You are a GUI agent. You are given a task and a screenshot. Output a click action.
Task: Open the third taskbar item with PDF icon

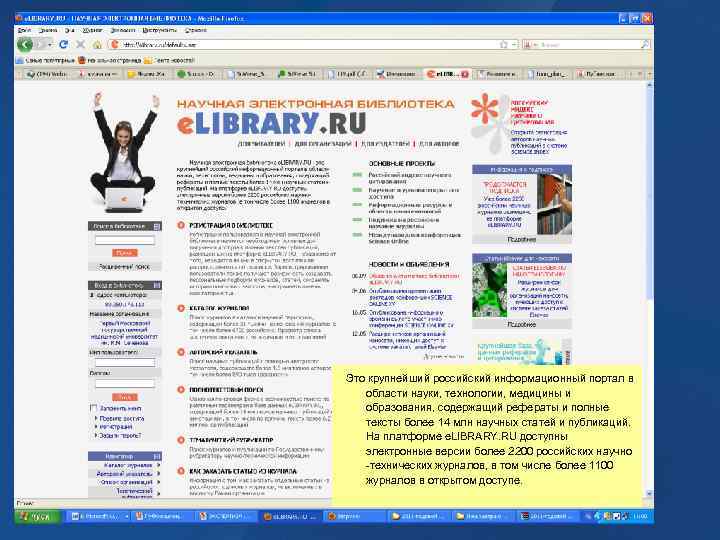click(x=225, y=517)
